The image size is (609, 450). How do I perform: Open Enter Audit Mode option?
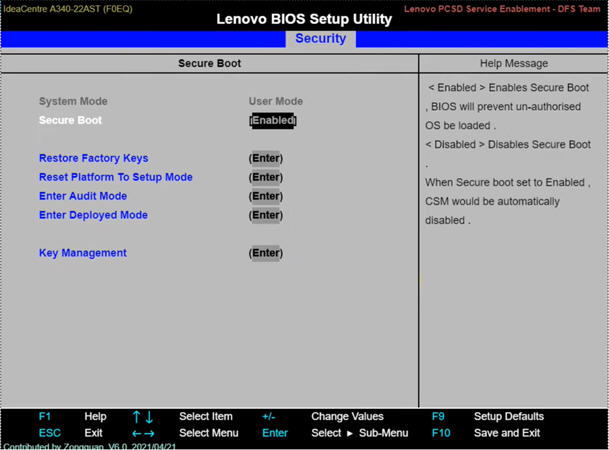tap(83, 196)
